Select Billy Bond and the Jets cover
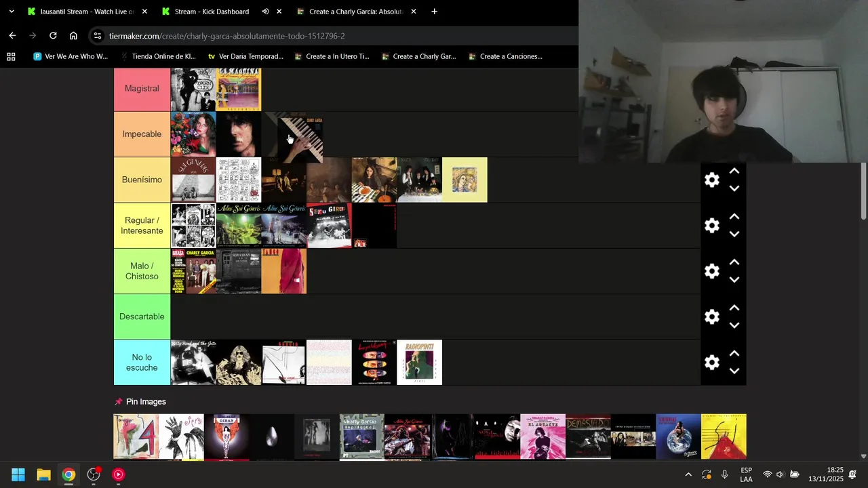Image resolution: width=868 pixels, height=488 pixels. [193, 363]
